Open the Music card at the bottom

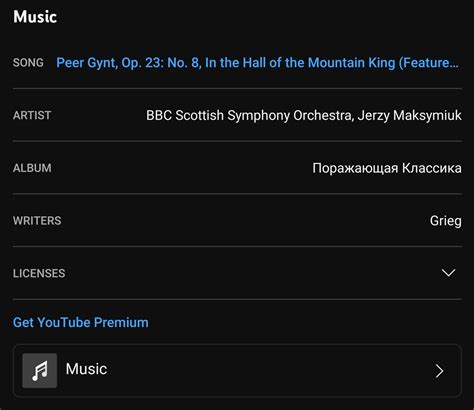click(237, 371)
